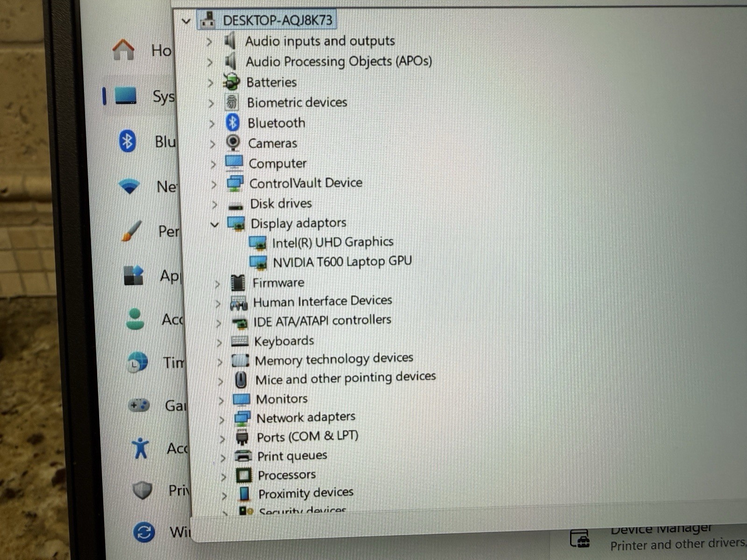Select the Print queues label

[x=292, y=456]
